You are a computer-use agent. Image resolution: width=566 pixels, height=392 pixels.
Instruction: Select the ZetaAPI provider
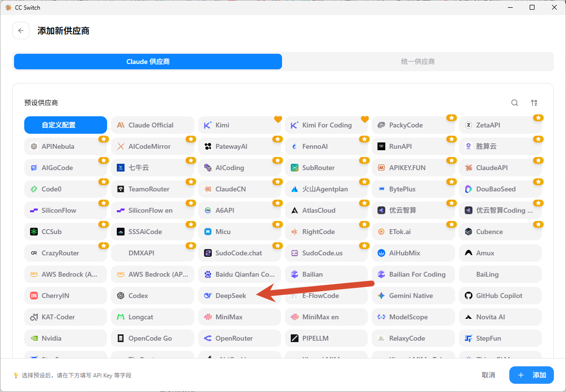pos(500,125)
